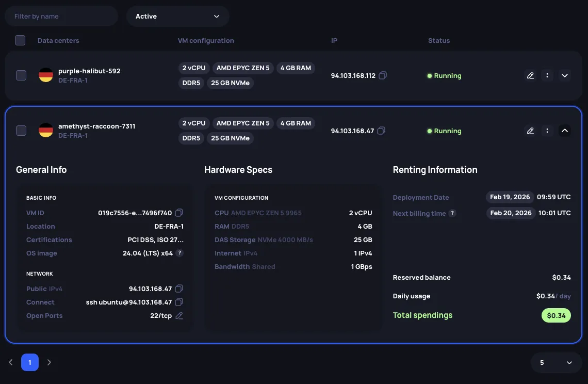Go to page 1 in pagination
The image size is (588, 384).
(30, 362)
